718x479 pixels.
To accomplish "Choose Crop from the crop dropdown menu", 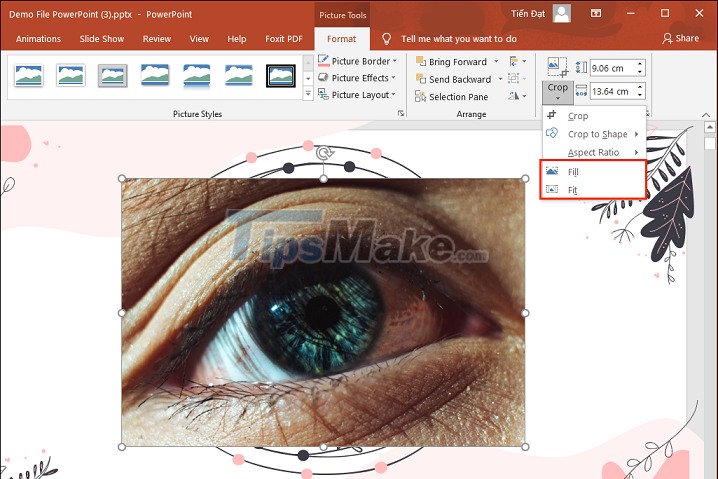I will 594,116.
